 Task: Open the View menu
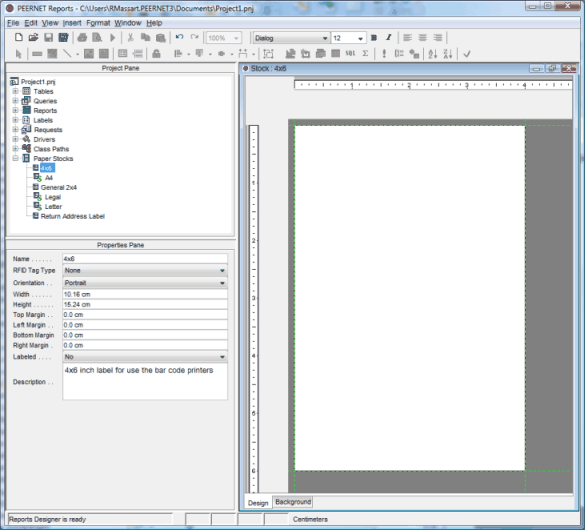pos(50,23)
